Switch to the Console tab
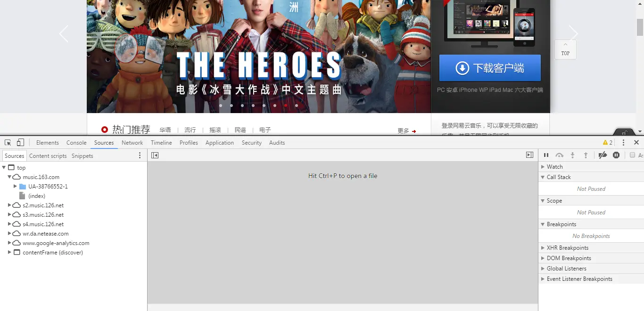Image resolution: width=644 pixels, height=311 pixels. point(76,142)
